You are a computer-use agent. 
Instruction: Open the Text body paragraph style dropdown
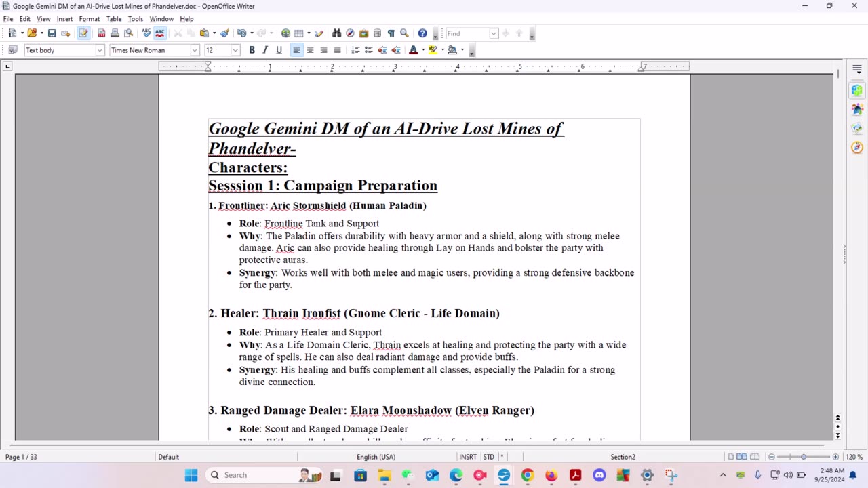(100, 50)
